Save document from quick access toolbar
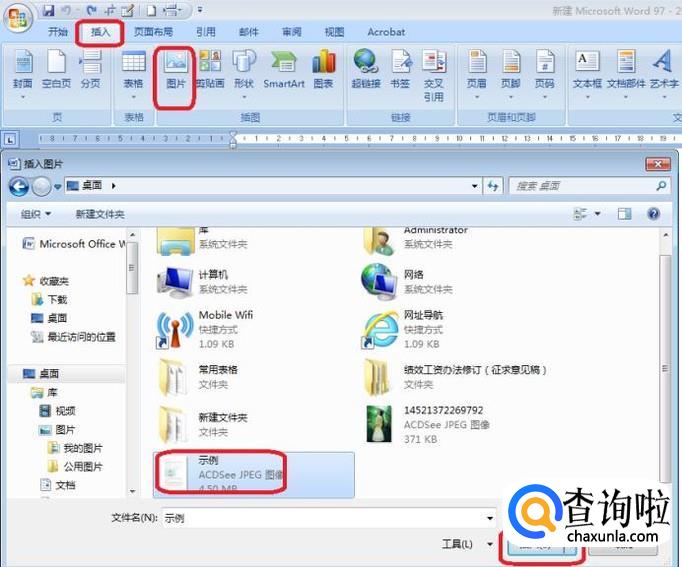 (48, 10)
